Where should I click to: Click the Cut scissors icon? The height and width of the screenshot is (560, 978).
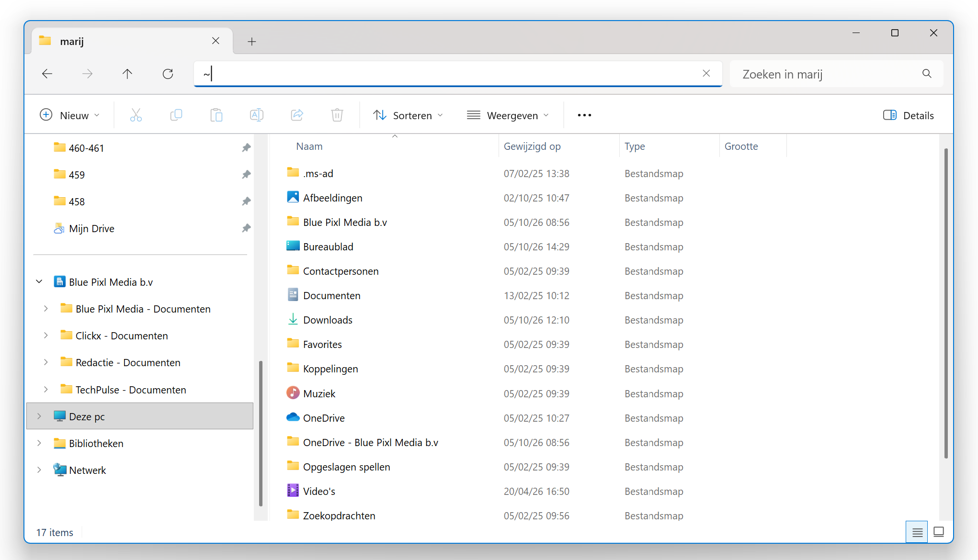(136, 115)
